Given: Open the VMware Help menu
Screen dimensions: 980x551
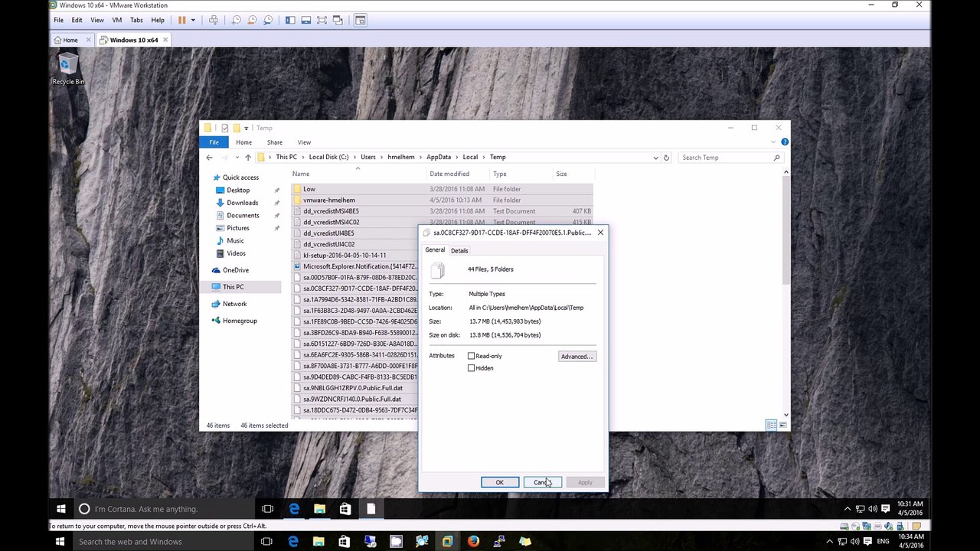Looking at the screenshot, I should pyautogui.click(x=158, y=20).
